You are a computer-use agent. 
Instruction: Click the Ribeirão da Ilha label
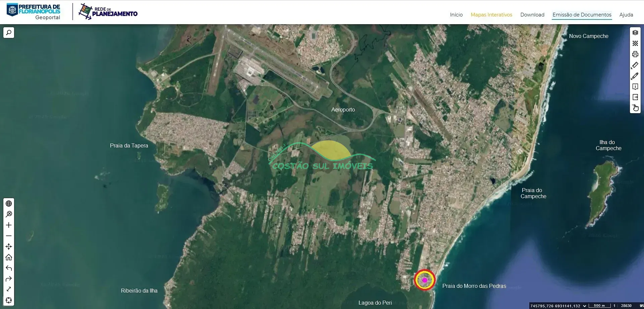pos(139,291)
